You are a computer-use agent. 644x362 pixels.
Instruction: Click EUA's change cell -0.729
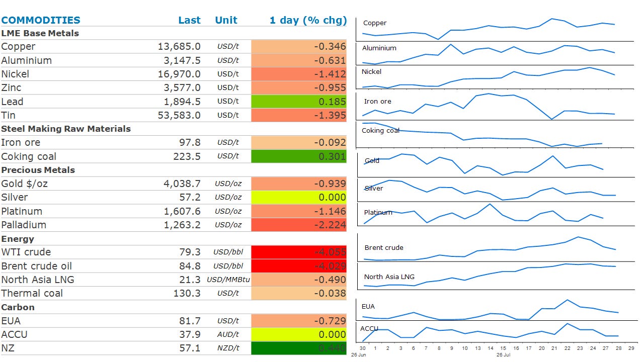pyautogui.click(x=299, y=321)
